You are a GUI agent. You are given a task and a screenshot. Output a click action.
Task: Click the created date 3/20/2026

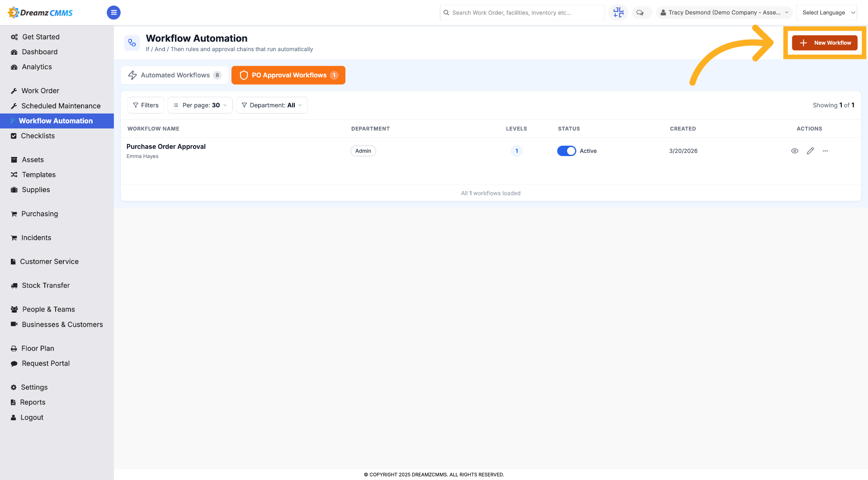tap(683, 151)
